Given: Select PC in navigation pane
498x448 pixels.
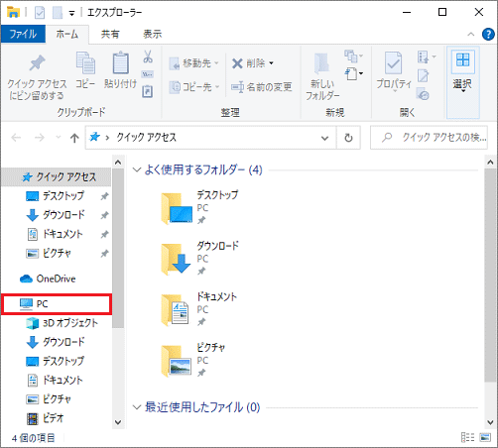Looking at the screenshot, I should pos(57,304).
